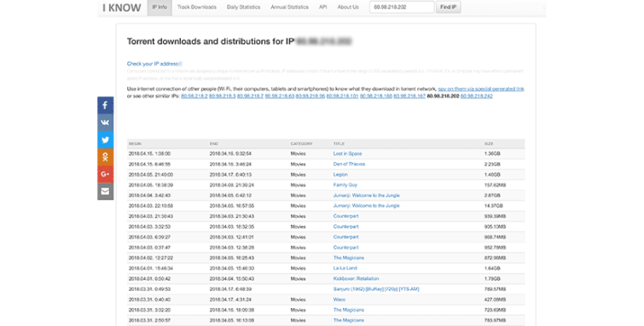The image size is (644, 326).
Task: Focus the IP address search field
Action: click(402, 7)
